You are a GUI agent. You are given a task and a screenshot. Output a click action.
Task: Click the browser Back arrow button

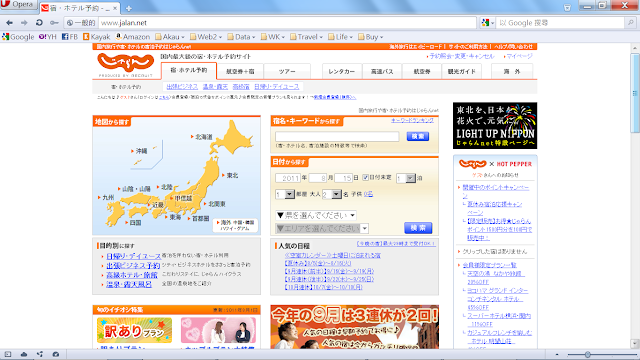9,23
